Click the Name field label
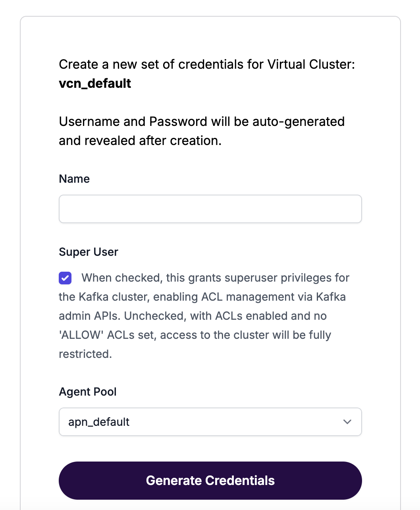 coord(74,179)
